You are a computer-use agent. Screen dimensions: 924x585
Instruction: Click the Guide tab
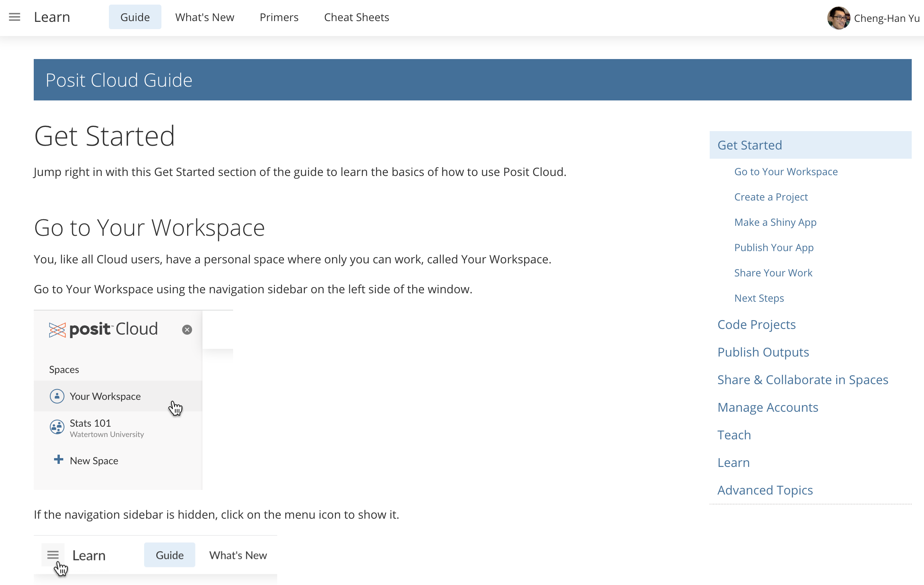[135, 17]
